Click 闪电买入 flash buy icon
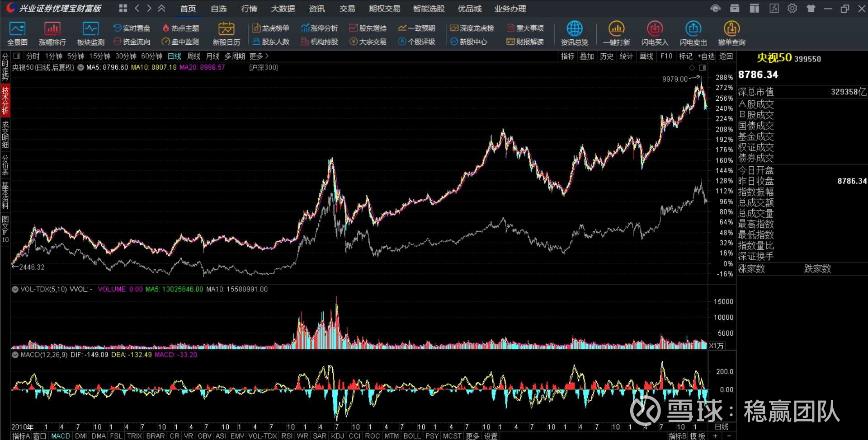 point(655,34)
